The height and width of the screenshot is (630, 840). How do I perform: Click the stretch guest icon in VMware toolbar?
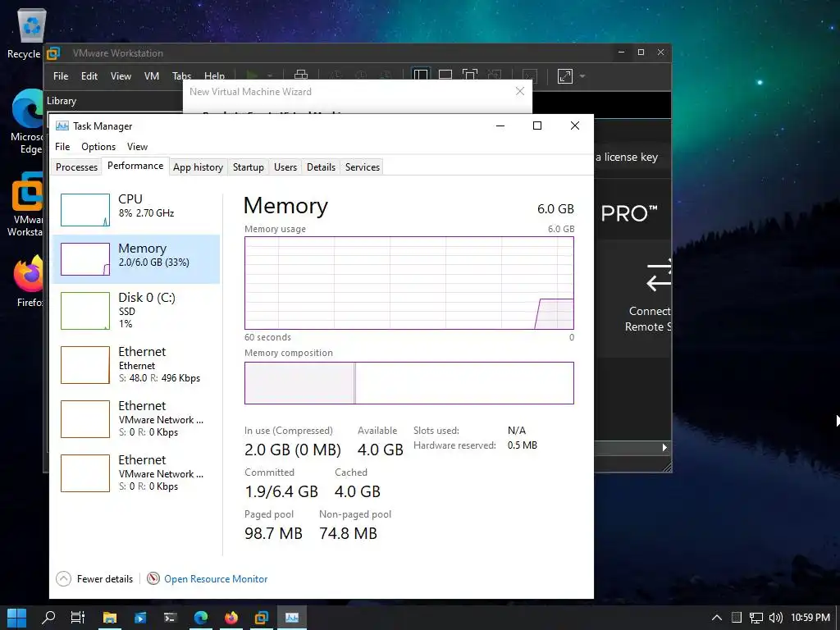point(565,76)
